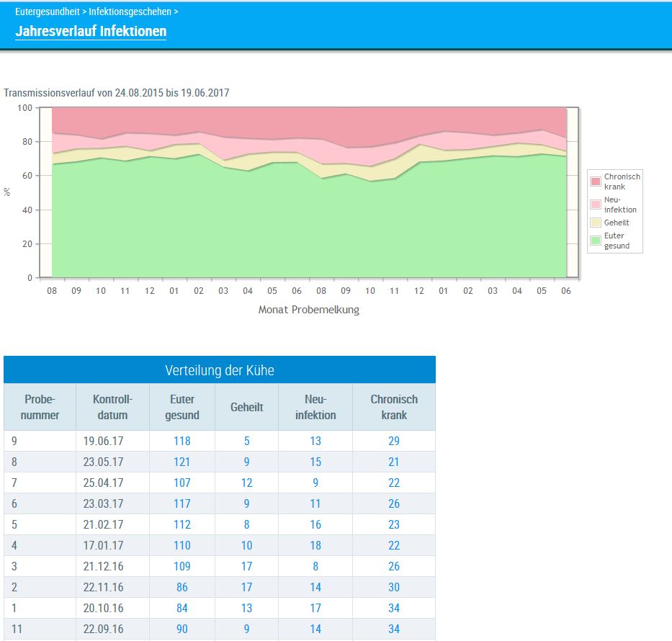Sort table by Kontrolldatum column header
The width and height of the screenshot is (672, 641).
[x=112, y=407]
